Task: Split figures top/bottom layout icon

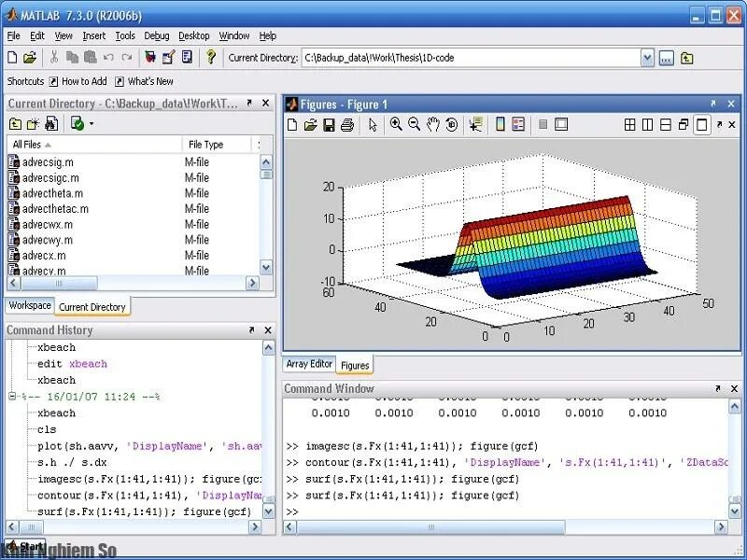Action: point(666,125)
